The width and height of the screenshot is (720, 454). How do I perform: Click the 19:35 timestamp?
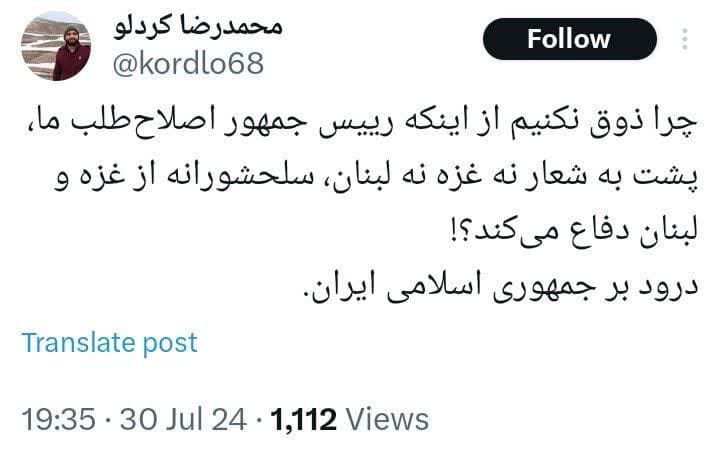pos(59,420)
